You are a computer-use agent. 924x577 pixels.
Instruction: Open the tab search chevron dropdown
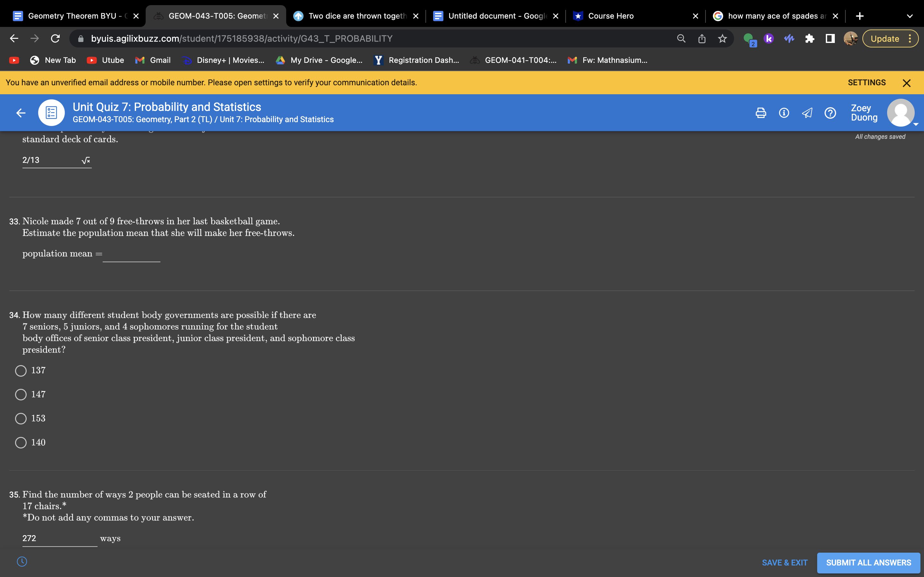pos(910,16)
